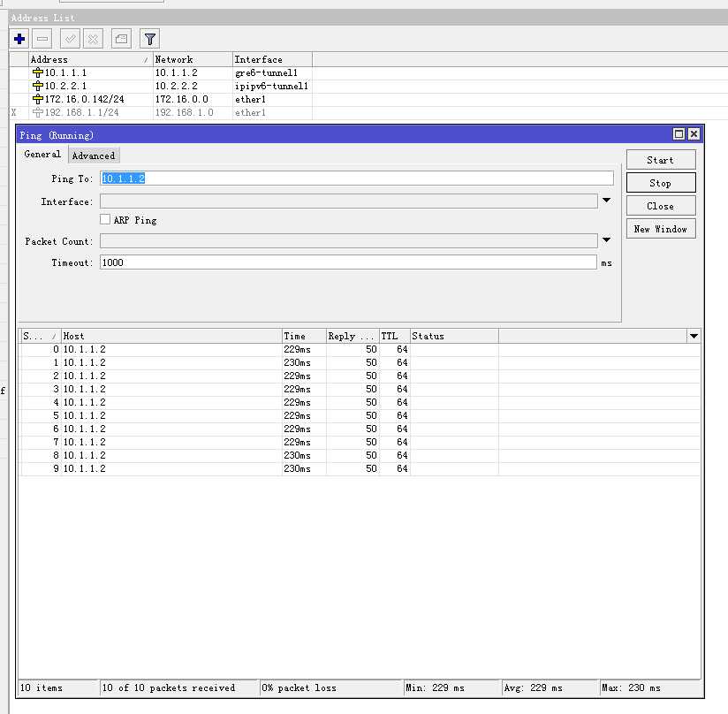Enable the ARP Ping checkbox

tap(105, 219)
